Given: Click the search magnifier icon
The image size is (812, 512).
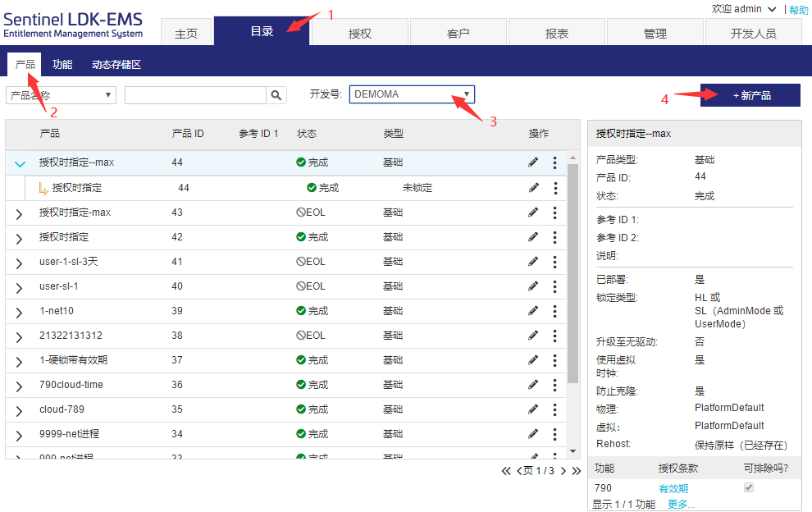Looking at the screenshot, I should click(x=276, y=95).
